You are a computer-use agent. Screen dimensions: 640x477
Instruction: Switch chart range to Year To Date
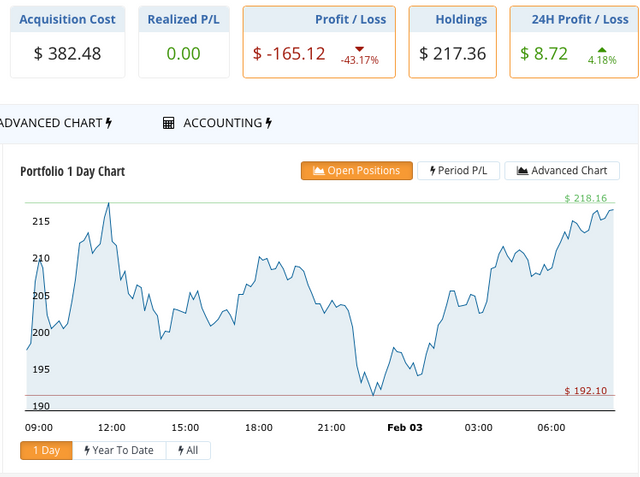(119, 450)
